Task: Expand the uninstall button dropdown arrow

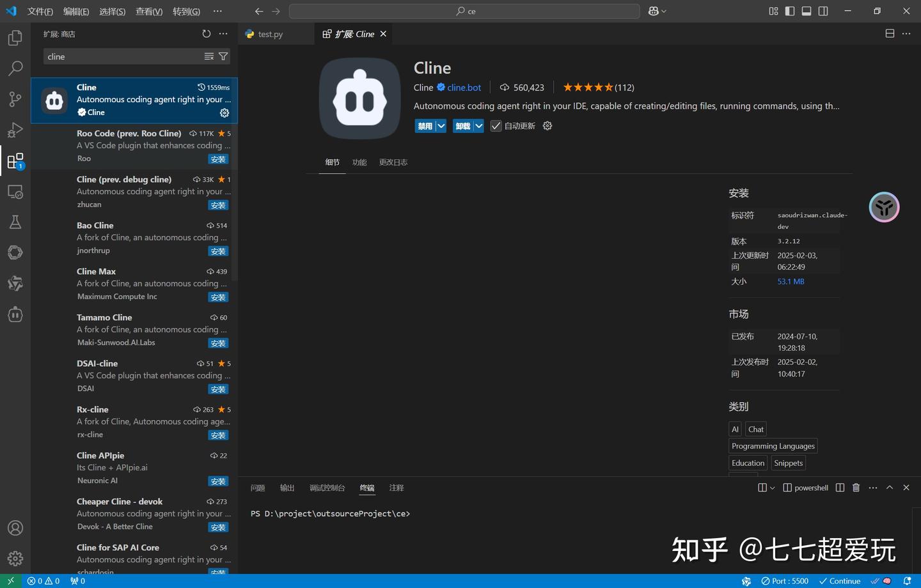Action: coord(478,126)
